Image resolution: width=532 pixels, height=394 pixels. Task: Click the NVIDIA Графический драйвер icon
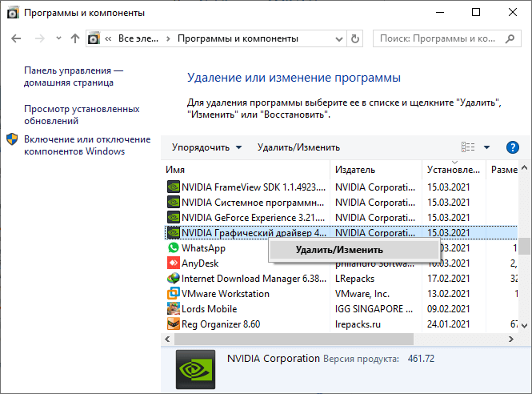coord(174,233)
